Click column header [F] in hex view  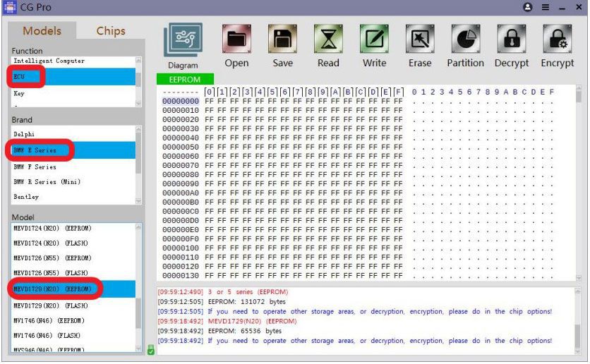pyautogui.click(x=398, y=92)
